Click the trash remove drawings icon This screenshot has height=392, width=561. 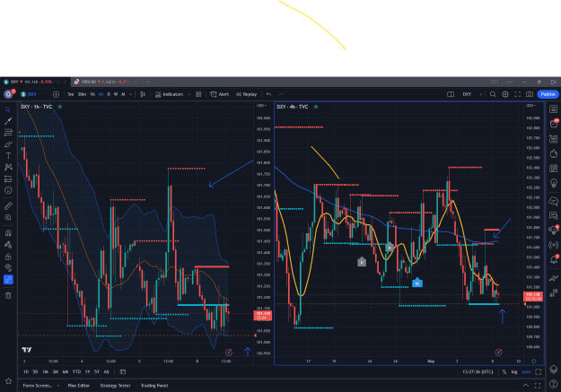point(8,295)
